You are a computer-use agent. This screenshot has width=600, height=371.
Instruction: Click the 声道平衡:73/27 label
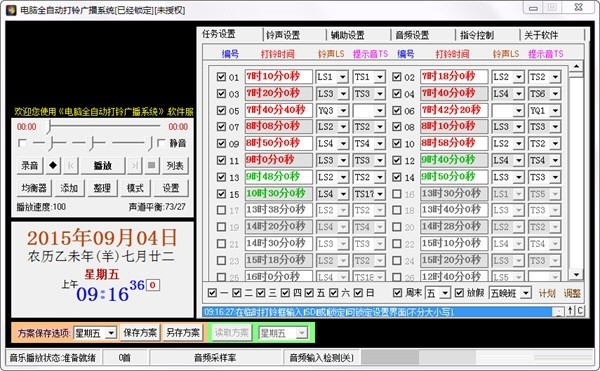157,207
